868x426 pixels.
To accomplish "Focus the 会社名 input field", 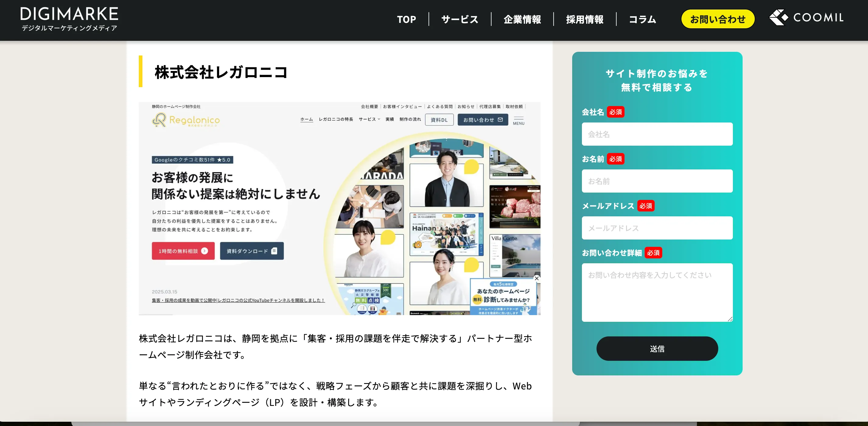I will [x=657, y=134].
